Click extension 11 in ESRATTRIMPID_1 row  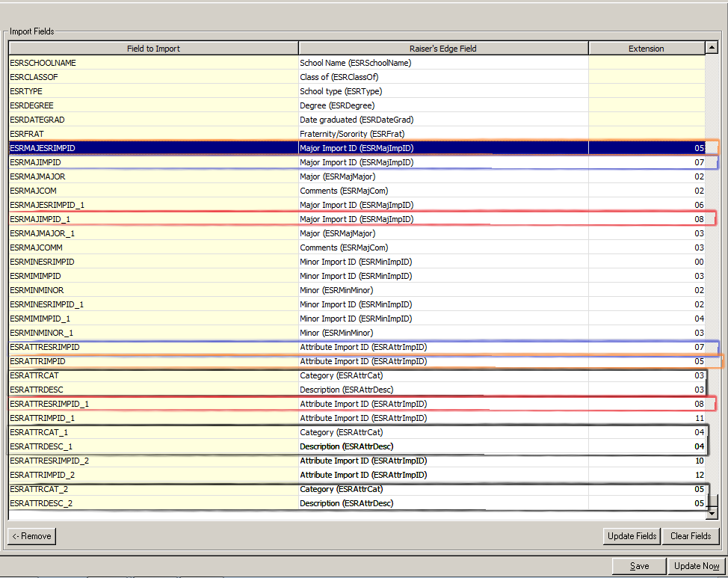[x=647, y=418]
